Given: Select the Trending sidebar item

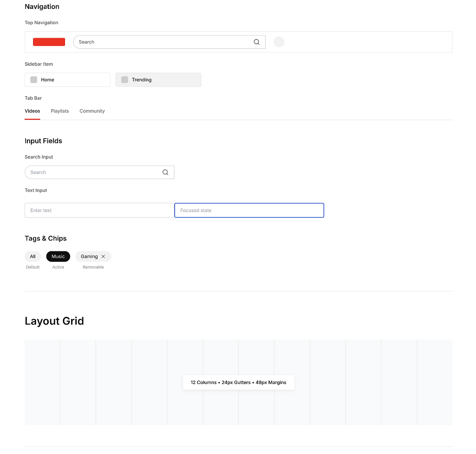Looking at the screenshot, I should pyautogui.click(x=158, y=80).
